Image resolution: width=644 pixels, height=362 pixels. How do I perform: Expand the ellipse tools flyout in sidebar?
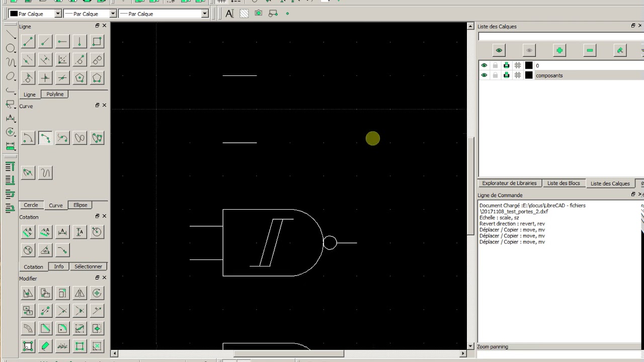(11, 76)
